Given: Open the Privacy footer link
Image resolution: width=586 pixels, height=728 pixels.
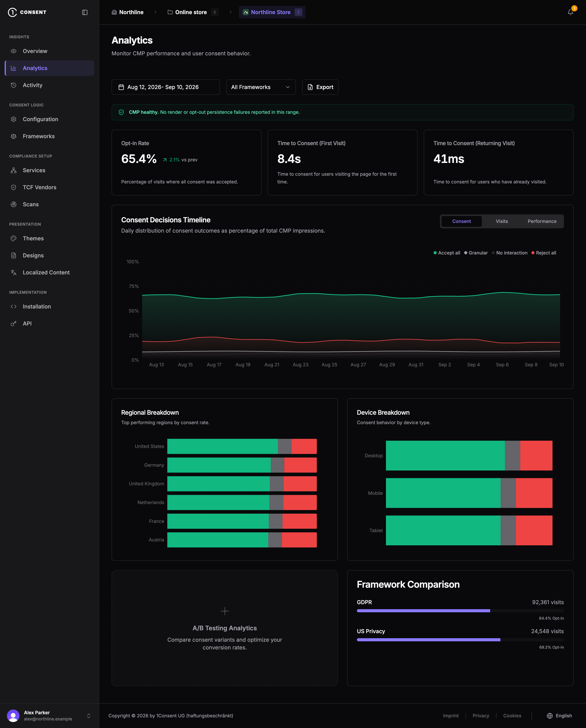Looking at the screenshot, I should point(481,715).
